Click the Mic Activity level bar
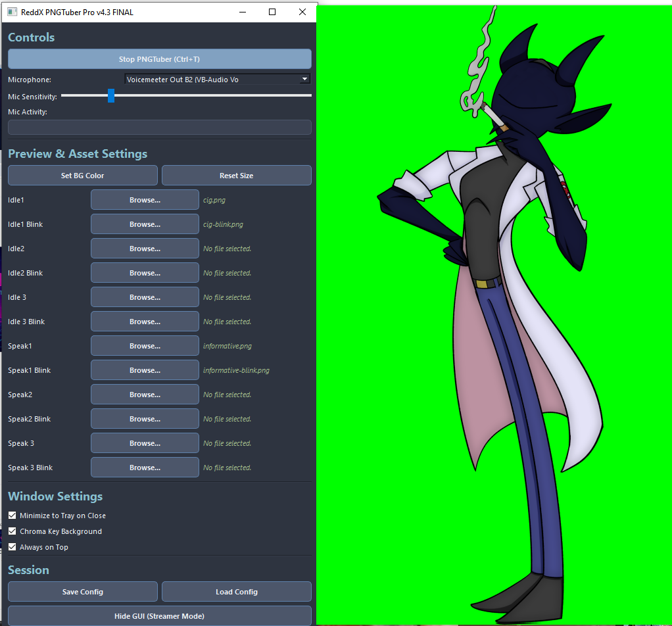The width and height of the screenshot is (672, 626). (x=159, y=128)
